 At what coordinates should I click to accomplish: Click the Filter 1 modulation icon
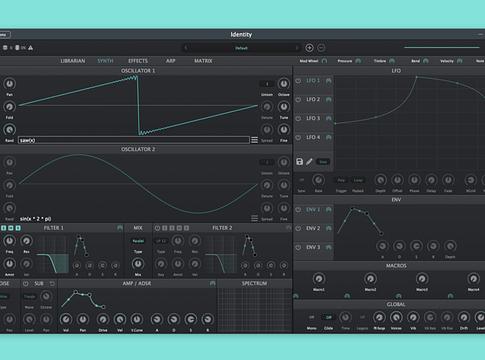(120, 228)
